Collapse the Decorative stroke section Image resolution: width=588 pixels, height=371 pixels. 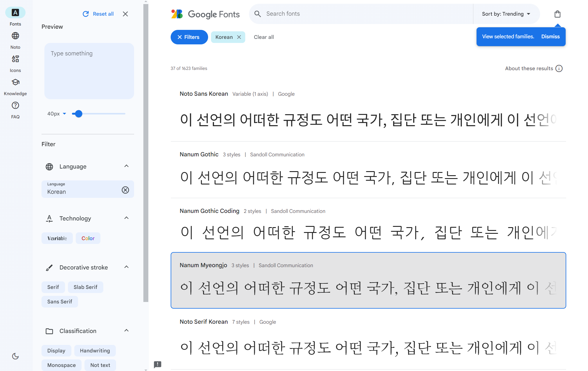[x=126, y=267]
